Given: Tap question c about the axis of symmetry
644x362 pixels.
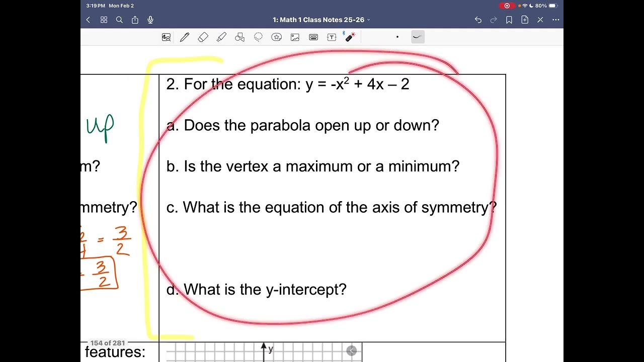Looking at the screenshot, I should [332, 207].
